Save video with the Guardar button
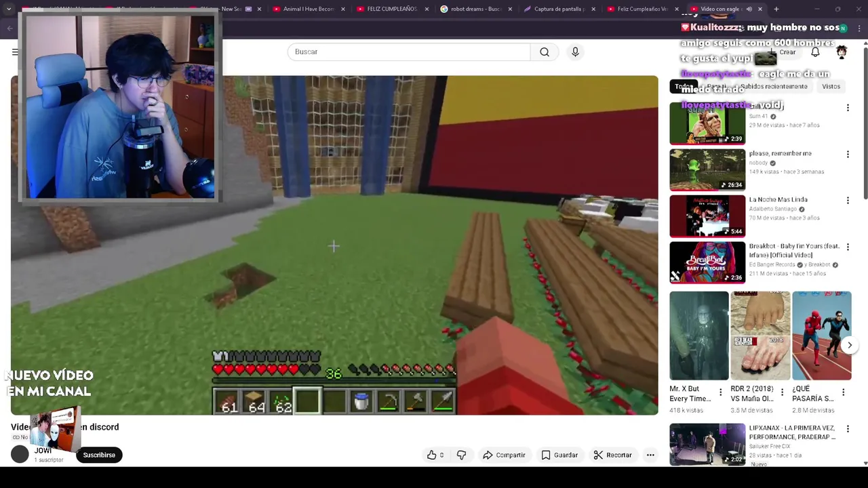 (559, 455)
